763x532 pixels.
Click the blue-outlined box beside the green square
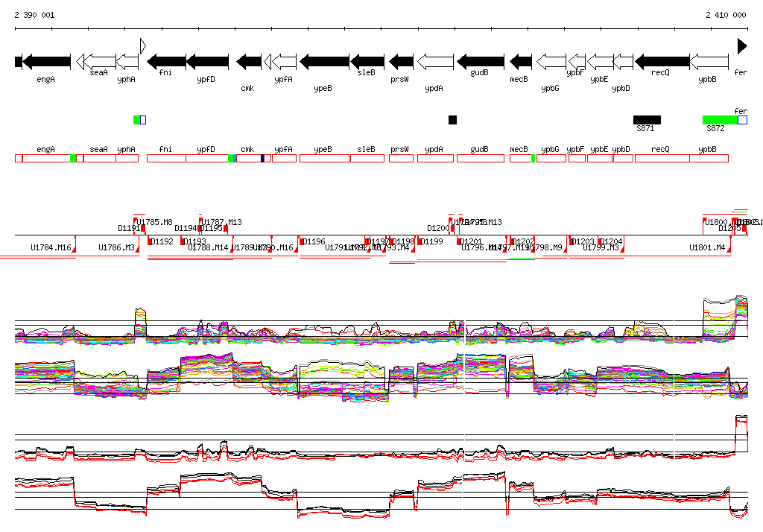point(143,120)
